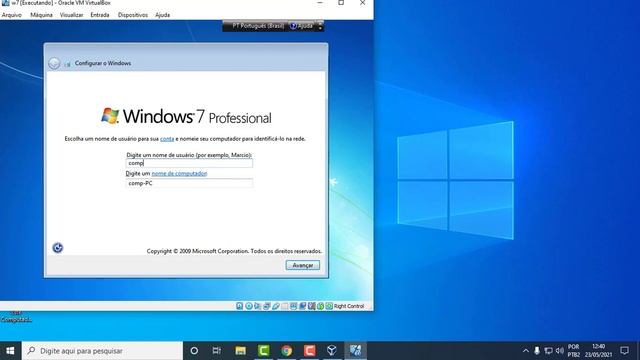Open Cortana from the taskbar

(194, 351)
